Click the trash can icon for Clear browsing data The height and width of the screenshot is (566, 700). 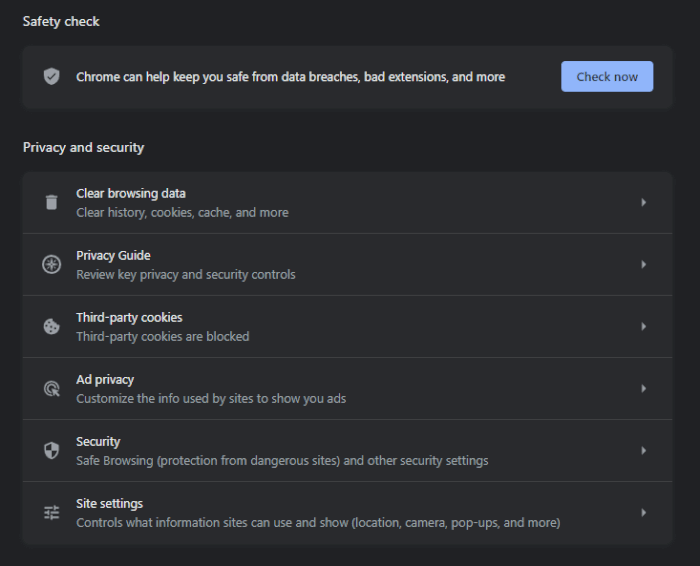[x=52, y=202]
